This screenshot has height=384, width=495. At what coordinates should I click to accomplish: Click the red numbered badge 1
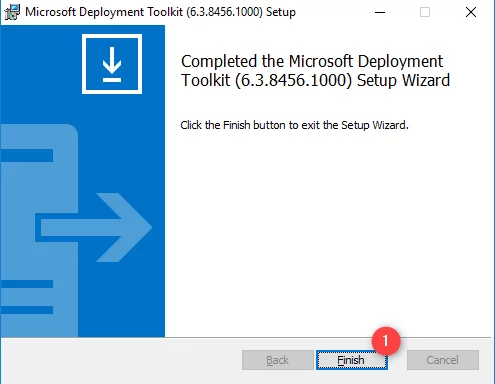coord(386,341)
